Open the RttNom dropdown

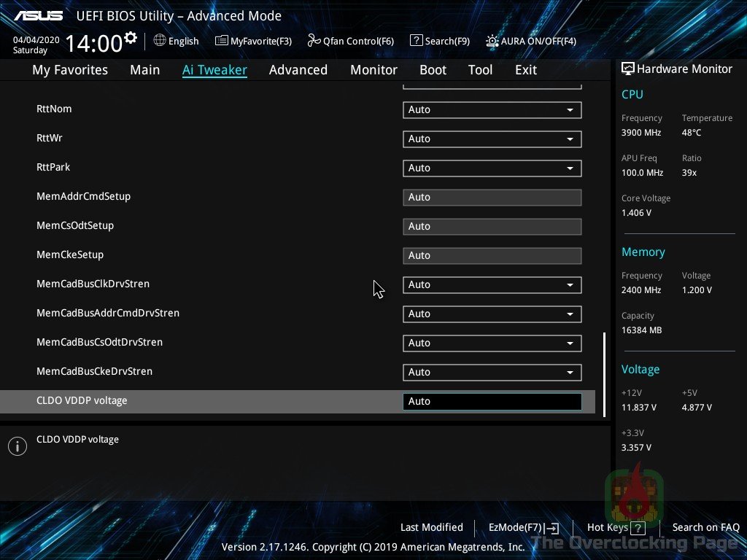(x=491, y=109)
